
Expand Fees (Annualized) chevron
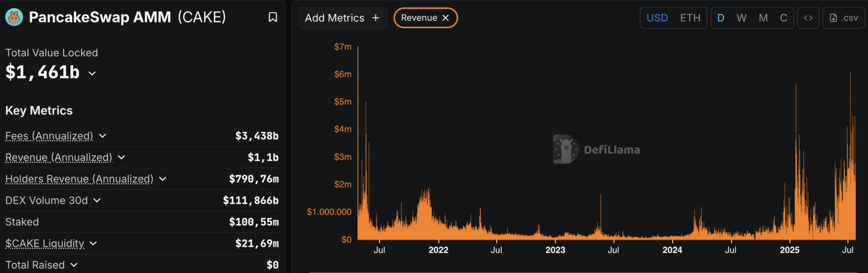[103, 136]
